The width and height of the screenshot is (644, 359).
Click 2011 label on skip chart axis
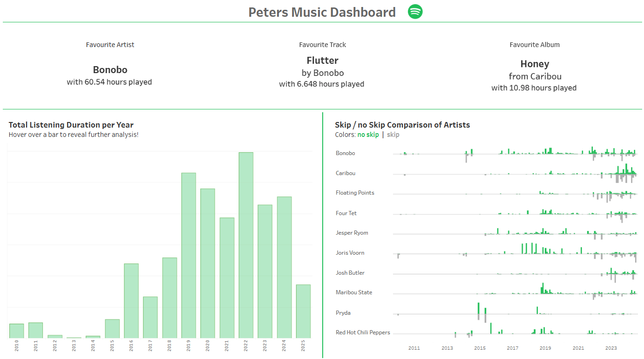[414, 348]
